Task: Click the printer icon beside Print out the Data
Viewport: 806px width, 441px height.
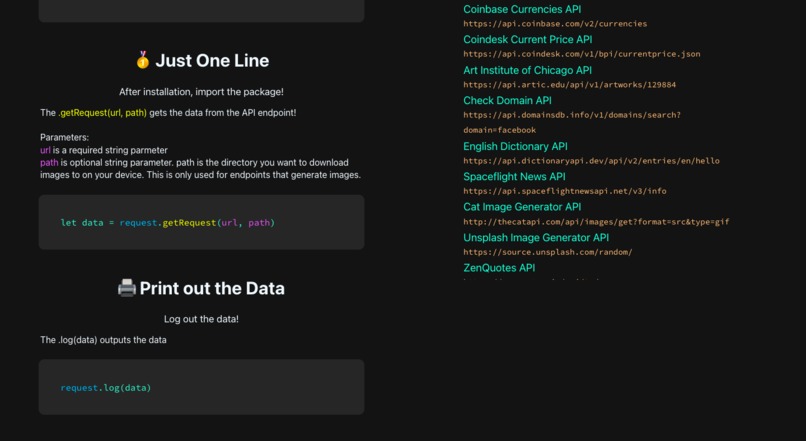Action: pos(126,288)
